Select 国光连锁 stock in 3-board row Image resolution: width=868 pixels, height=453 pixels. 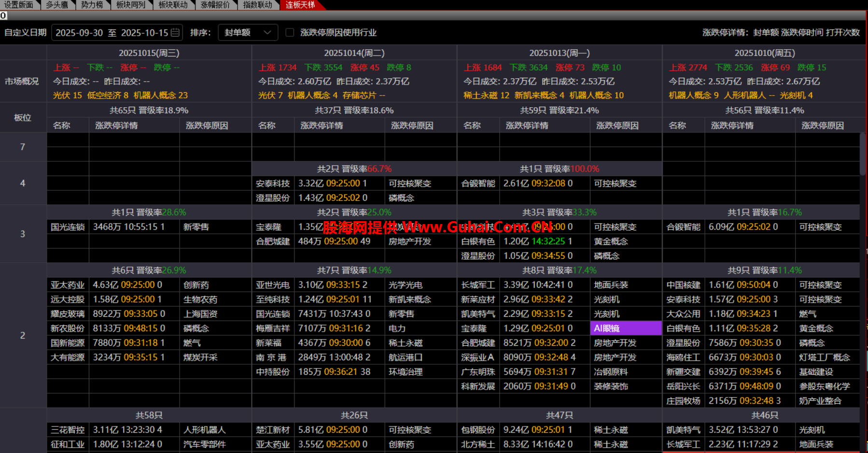68,227
